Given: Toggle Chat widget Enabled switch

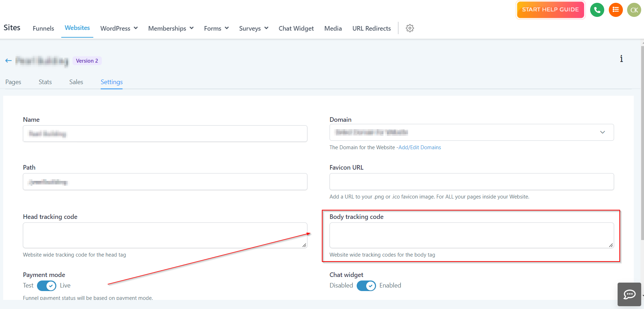Looking at the screenshot, I should point(366,286).
